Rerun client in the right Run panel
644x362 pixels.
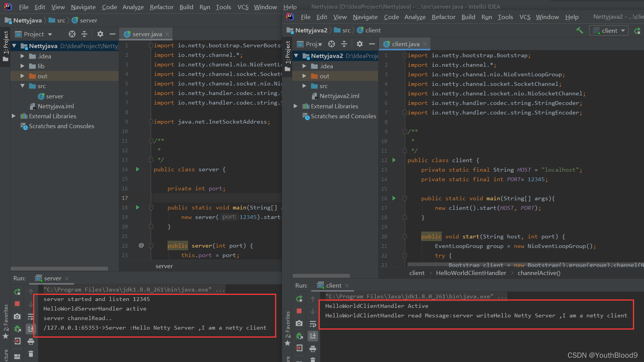pos(299,299)
